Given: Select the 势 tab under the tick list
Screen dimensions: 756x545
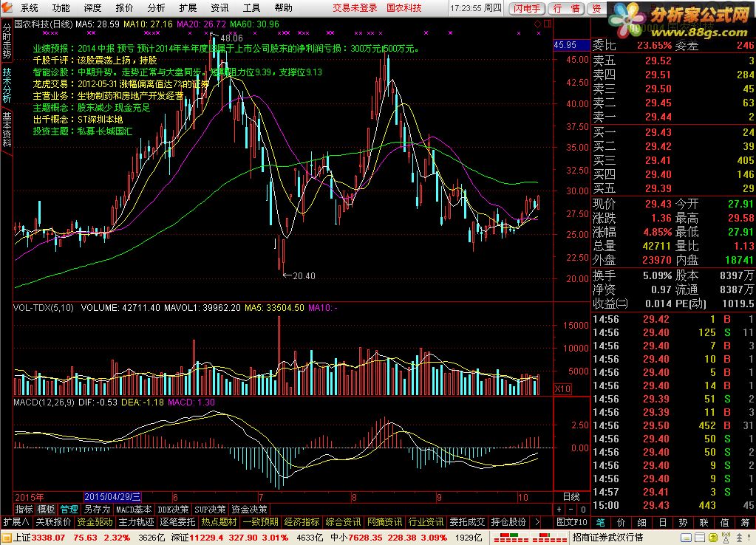Looking at the screenshot, I should click(683, 522).
